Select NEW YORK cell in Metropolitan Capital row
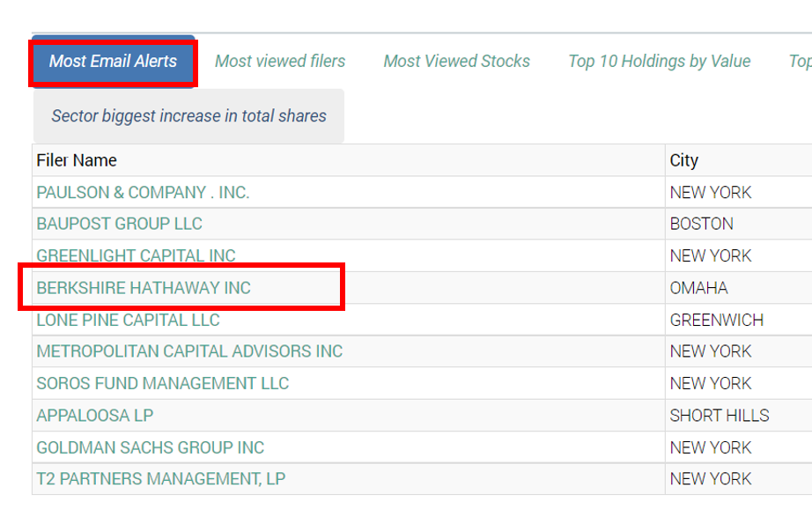 739,351
